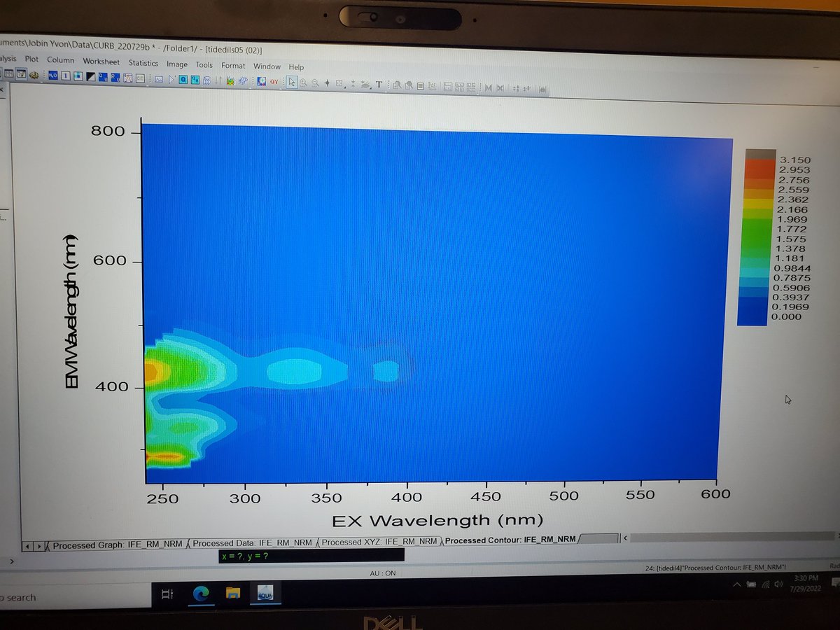
Task: Expand the system tray hidden icons chevron
Action: point(738,584)
